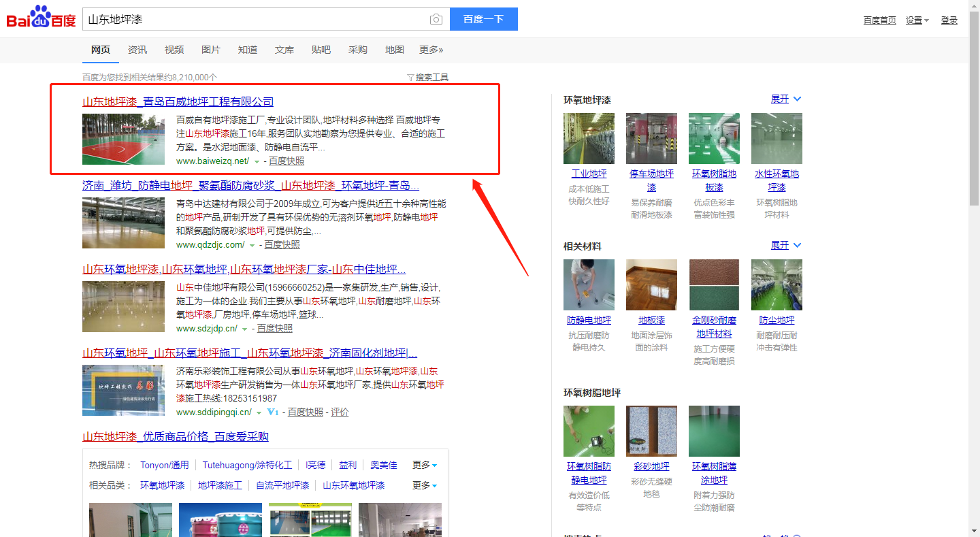Switch to the 贴吧 tab

321,50
